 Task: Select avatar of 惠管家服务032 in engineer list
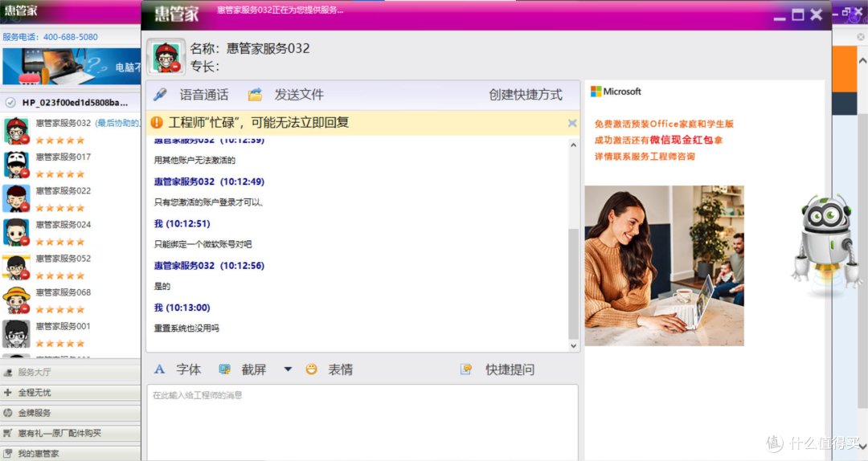click(16, 131)
